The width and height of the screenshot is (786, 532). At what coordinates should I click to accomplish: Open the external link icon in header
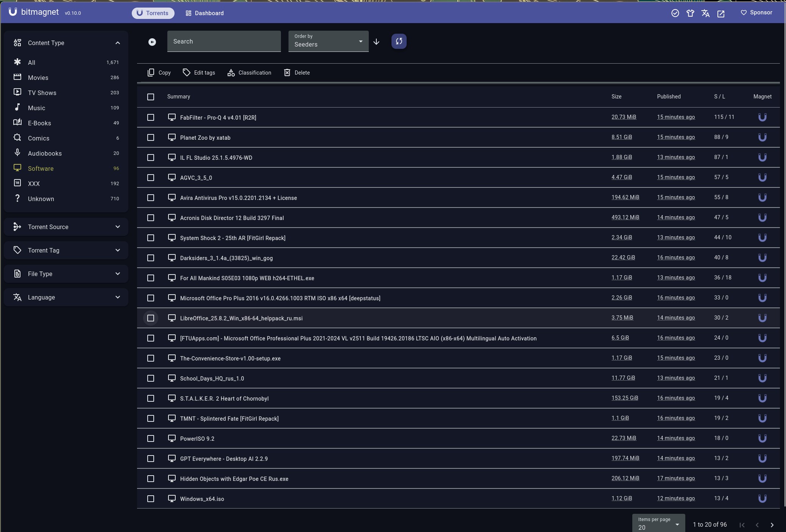[720, 14]
